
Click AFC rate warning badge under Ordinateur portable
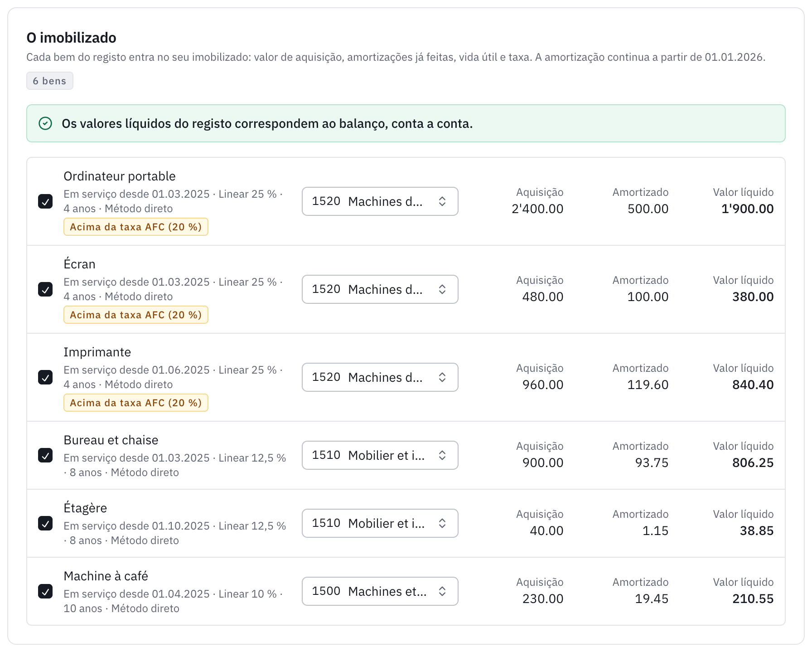(x=136, y=227)
